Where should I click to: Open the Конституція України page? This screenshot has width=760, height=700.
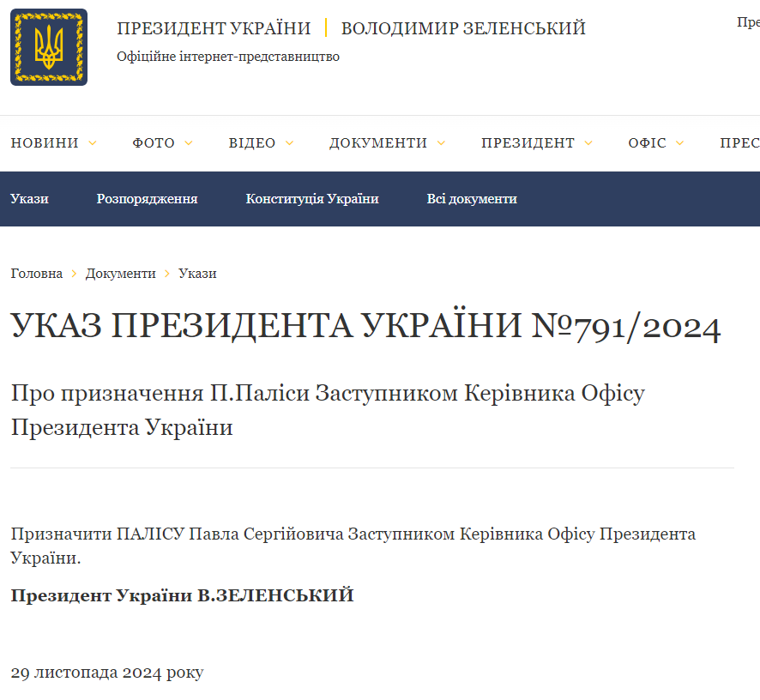click(312, 198)
